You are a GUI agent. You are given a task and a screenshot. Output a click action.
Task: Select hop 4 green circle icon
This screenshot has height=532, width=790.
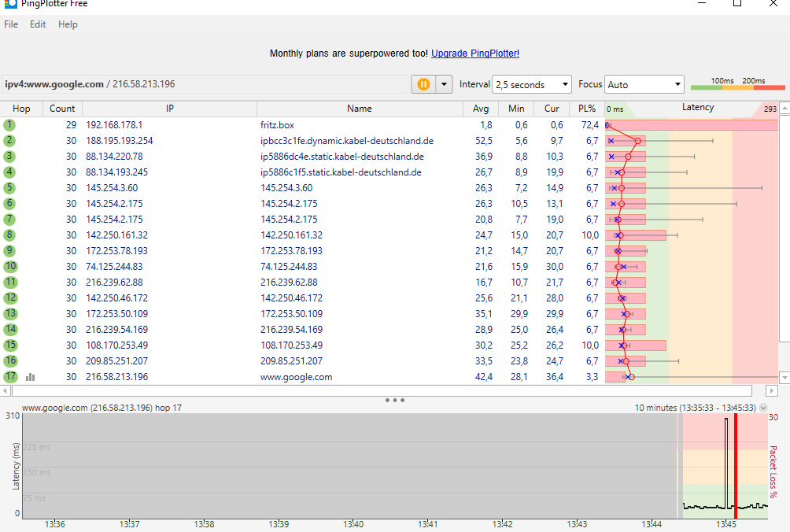click(x=9, y=172)
